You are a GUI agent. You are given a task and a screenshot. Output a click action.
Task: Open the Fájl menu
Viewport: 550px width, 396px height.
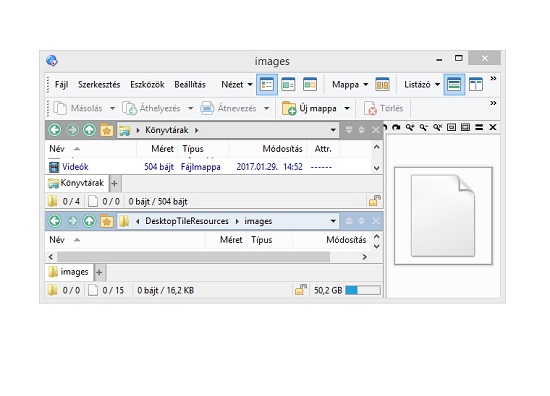click(x=61, y=85)
